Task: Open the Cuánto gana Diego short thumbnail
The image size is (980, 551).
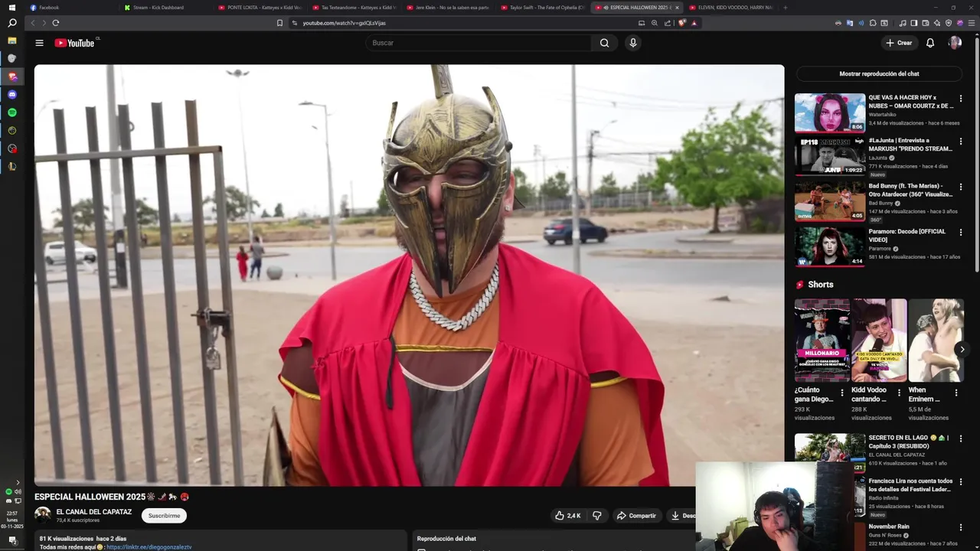Action: coord(822,341)
